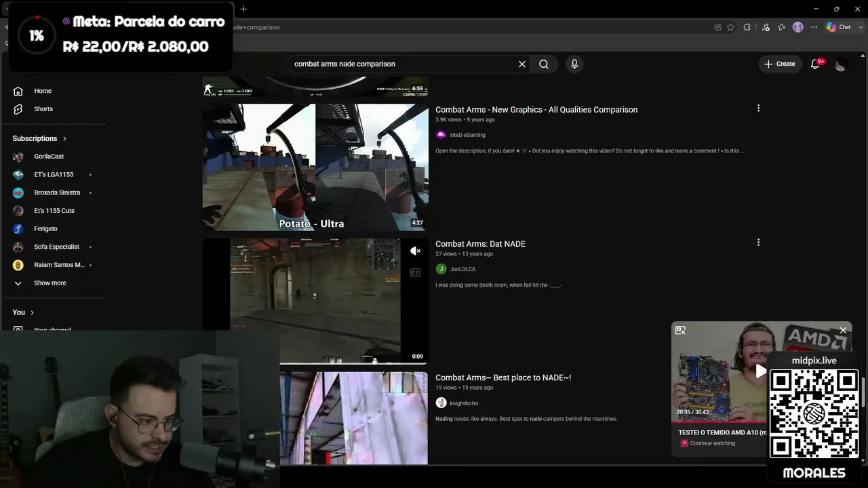This screenshot has width=868, height=488.
Task: Open the xiteD eGaming channel avatar
Action: [441, 135]
